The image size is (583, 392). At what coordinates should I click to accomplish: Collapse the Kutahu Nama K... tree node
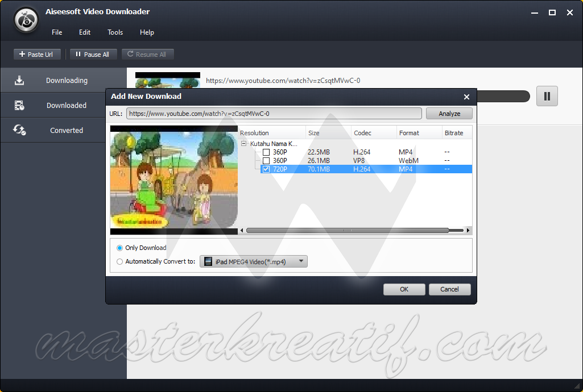[243, 143]
